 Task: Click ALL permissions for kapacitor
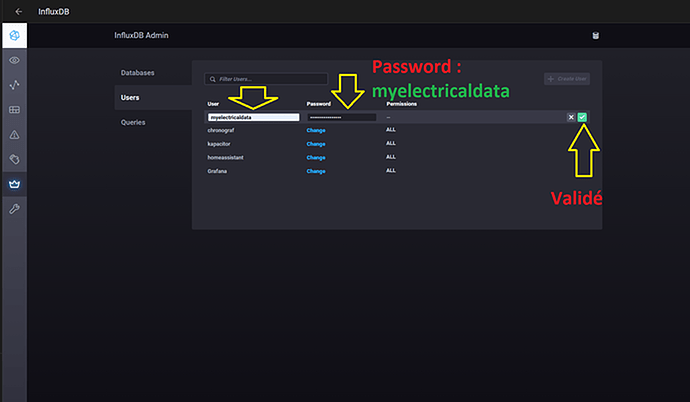pos(391,143)
